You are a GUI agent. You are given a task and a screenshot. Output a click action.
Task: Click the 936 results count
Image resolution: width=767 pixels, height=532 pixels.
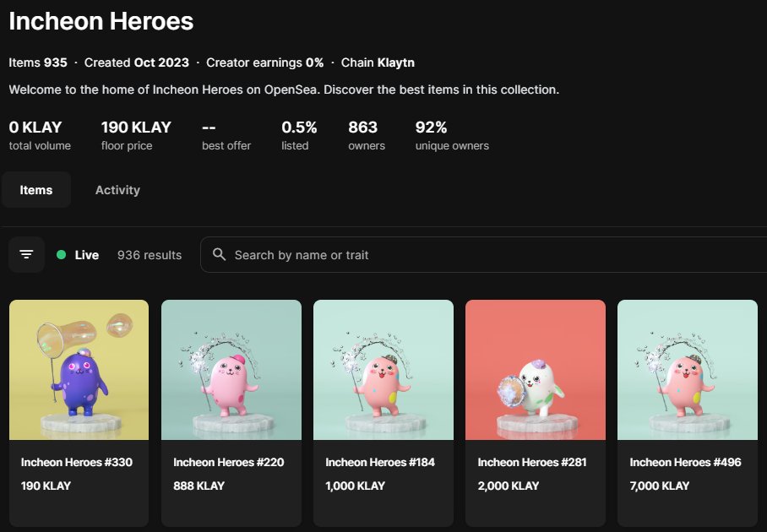pos(150,255)
